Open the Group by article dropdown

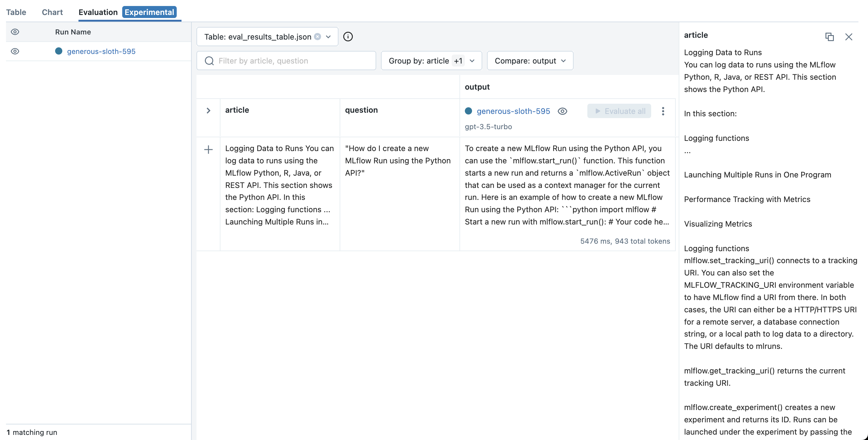pos(431,61)
